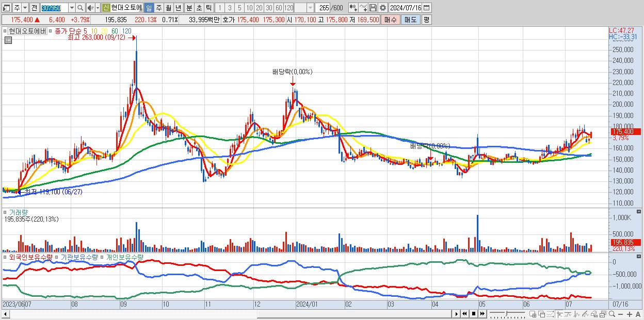Select the 년 yearly period toggle
Image resolution: width=644 pixels, height=320 pixels.
(178, 8)
